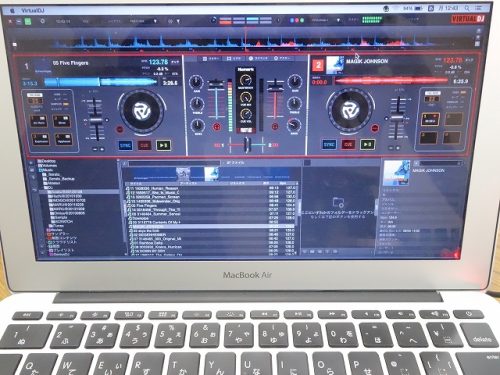Toggle deck 2 headphone cue button under volume fader
This screenshot has width=500, height=375.
pyautogui.click(x=275, y=126)
